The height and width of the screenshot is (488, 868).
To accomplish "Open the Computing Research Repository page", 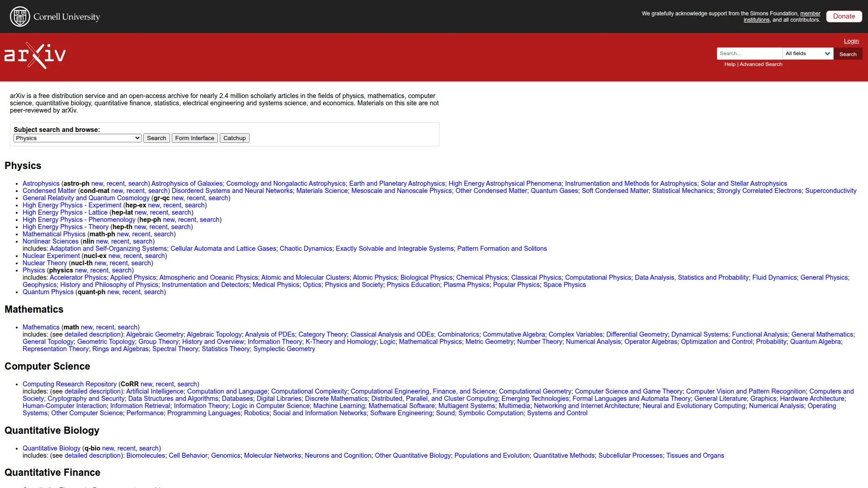I will [x=69, y=384].
